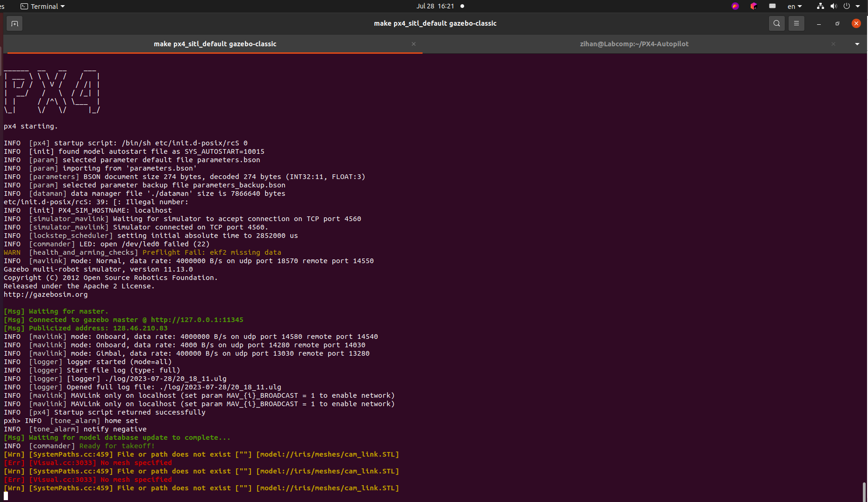
Task: Open the wired network status icon
Action: [x=820, y=6]
